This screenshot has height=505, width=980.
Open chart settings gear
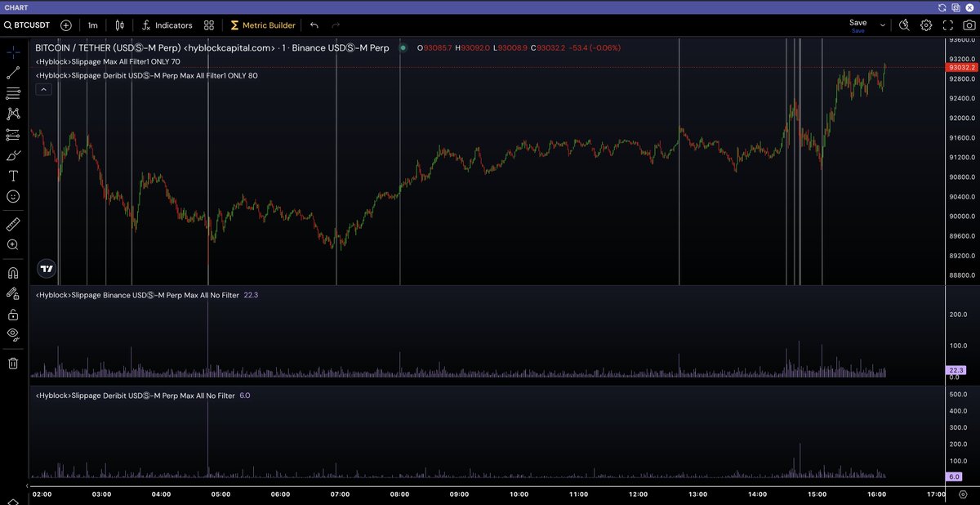926,25
